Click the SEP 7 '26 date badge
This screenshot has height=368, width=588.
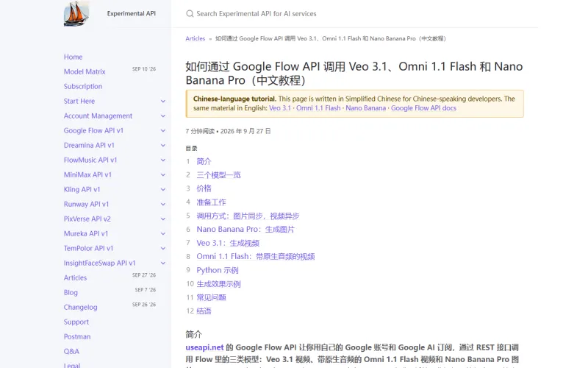[146, 290]
